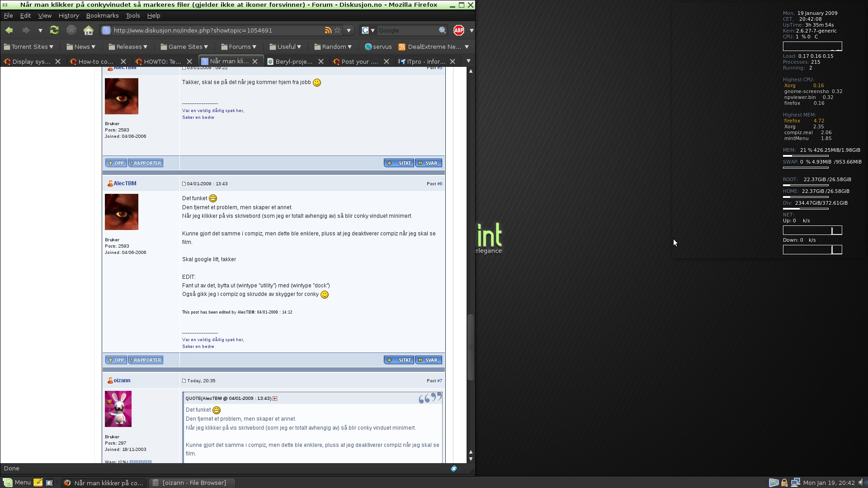
Task: Open the Edit menu
Action: click(25, 15)
